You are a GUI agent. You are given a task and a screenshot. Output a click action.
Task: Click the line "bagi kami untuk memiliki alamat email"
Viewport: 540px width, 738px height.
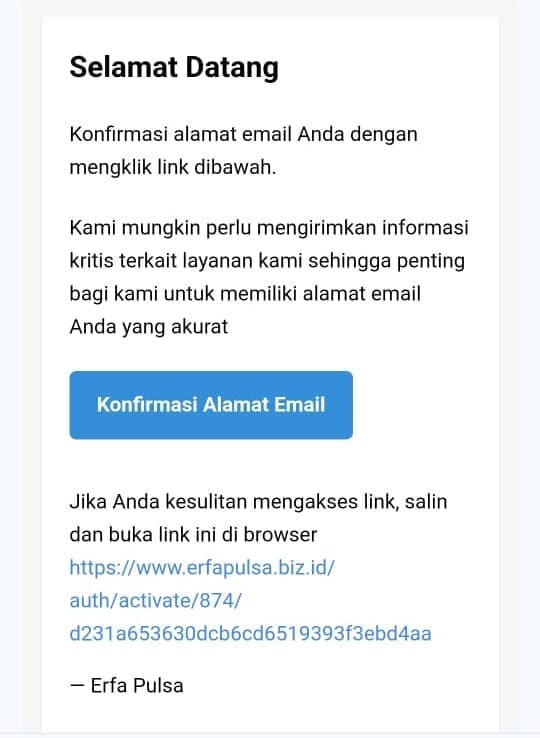[x=245, y=294]
